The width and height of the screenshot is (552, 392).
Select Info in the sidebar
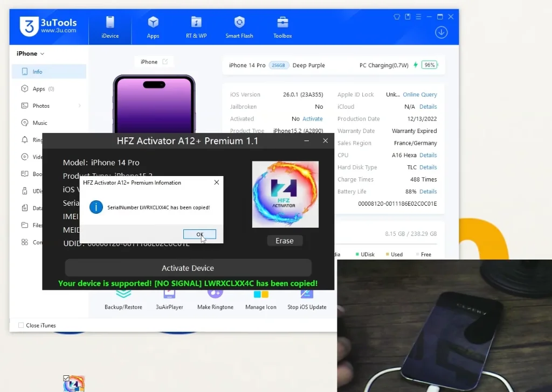point(49,72)
